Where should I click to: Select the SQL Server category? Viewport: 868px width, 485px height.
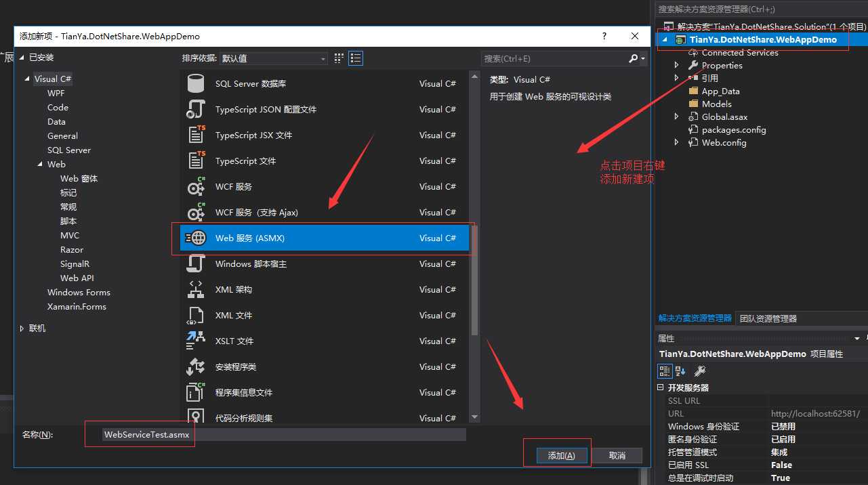(x=69, y=150)
